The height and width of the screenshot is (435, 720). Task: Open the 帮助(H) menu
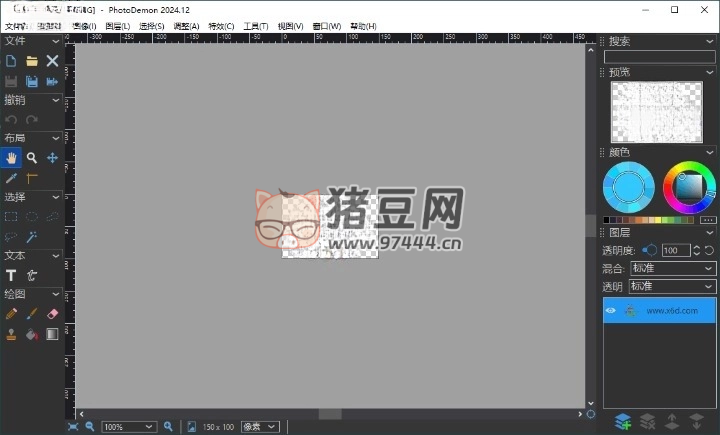(363, 26)
